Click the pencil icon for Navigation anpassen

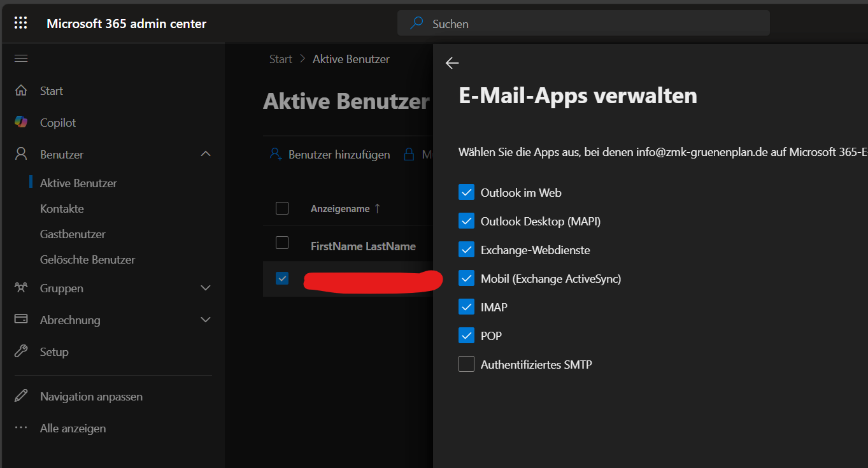pyautogui.click(x=21, y=396)
